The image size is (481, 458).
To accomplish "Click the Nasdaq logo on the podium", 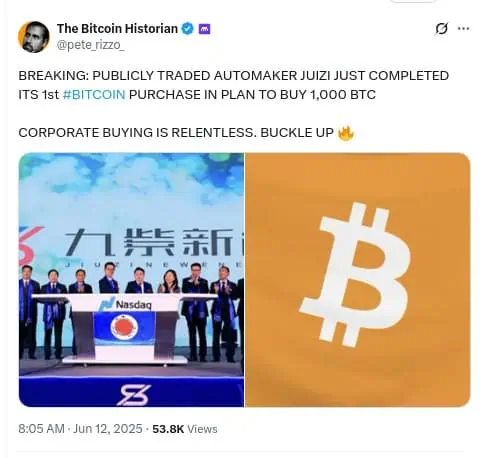I will (x=126, y=304).
